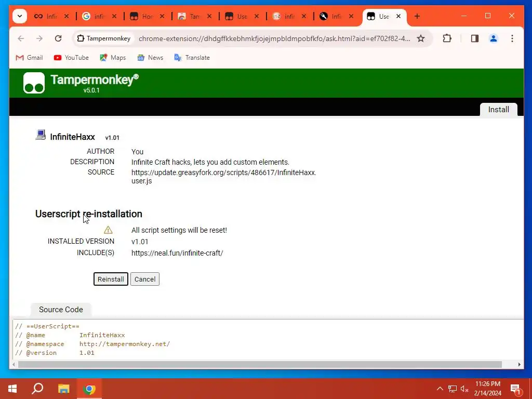Viewport: 532px width, 399px height.
Task: Click the @namespace line in source code
Action: (x=92, y=344)
